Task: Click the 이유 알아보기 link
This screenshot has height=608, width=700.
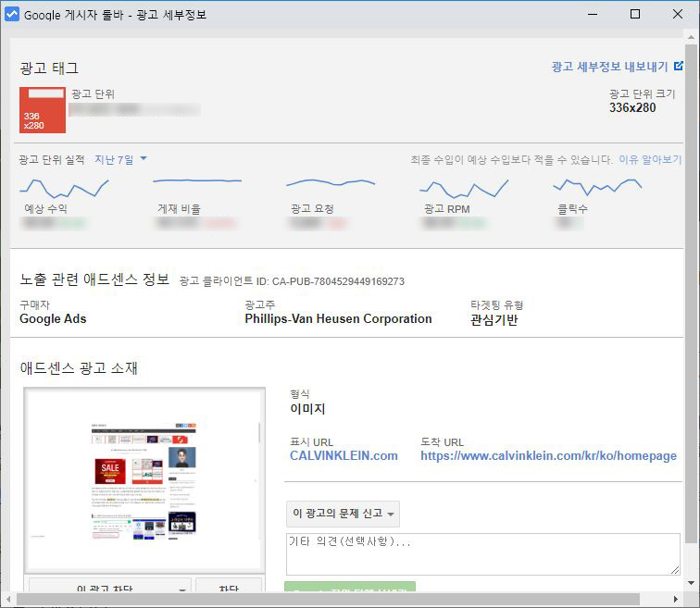Action: pyautogui.click(x=650, y=160)
